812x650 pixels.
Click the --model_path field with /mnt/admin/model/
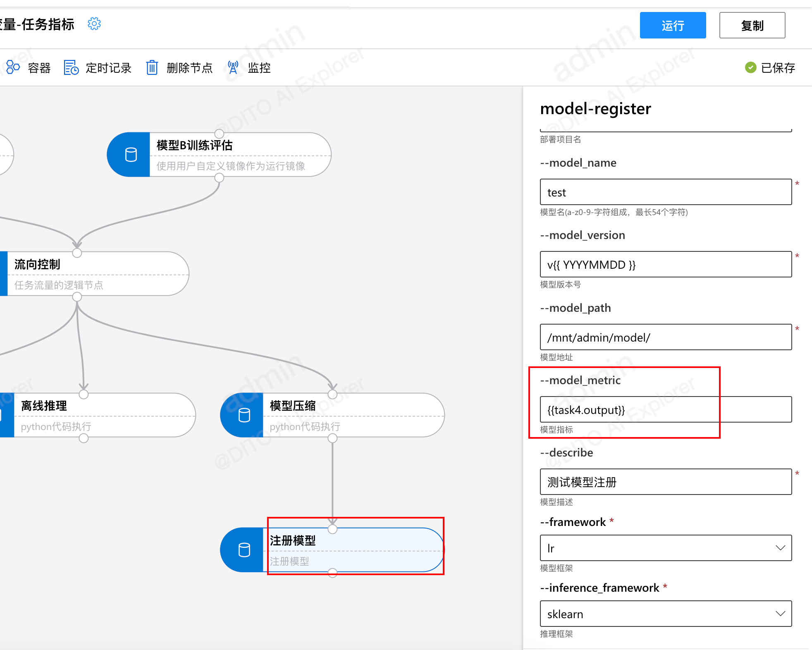(x=666, y=337)
